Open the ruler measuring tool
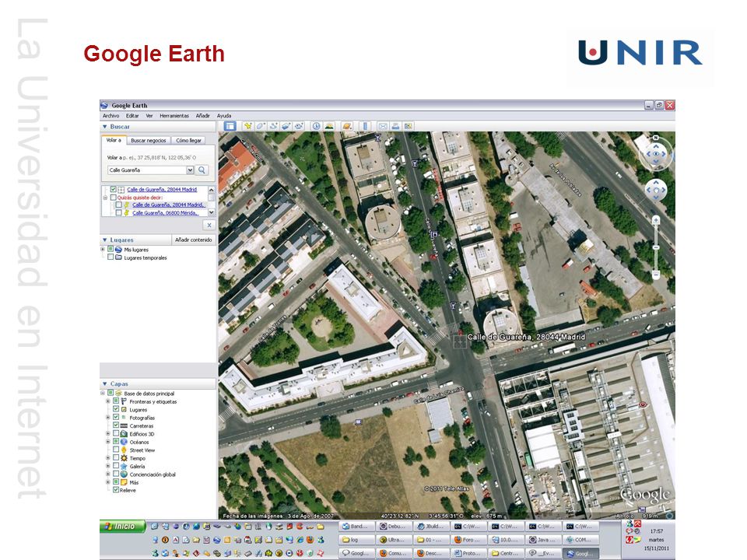 pos(366,126)
